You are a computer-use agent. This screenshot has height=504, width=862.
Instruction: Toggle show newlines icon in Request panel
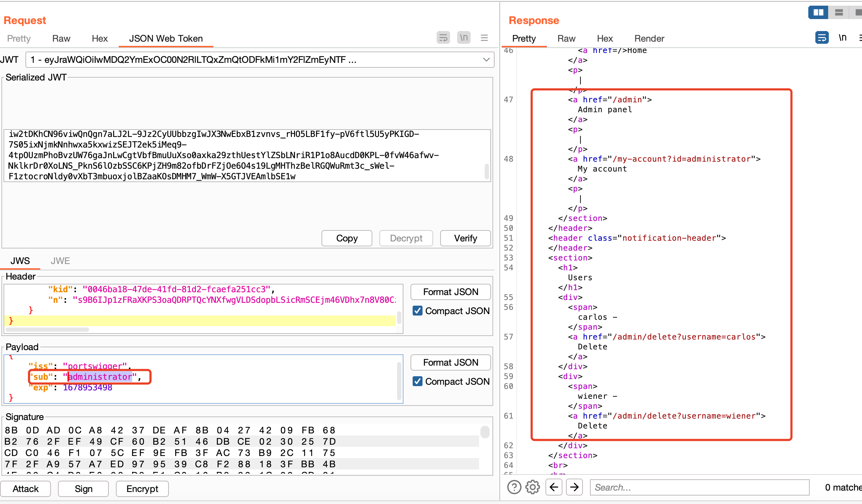pyautogui.click(x=464, y=37)
